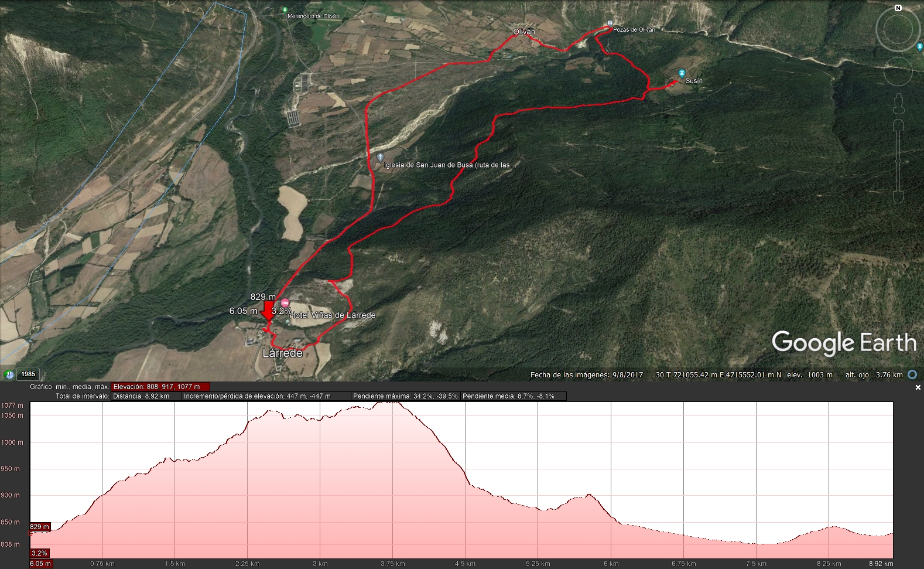Click the zoom slider middle handle
The height and width of the screenshot is (569, 924).
click(x=898, y=161)
